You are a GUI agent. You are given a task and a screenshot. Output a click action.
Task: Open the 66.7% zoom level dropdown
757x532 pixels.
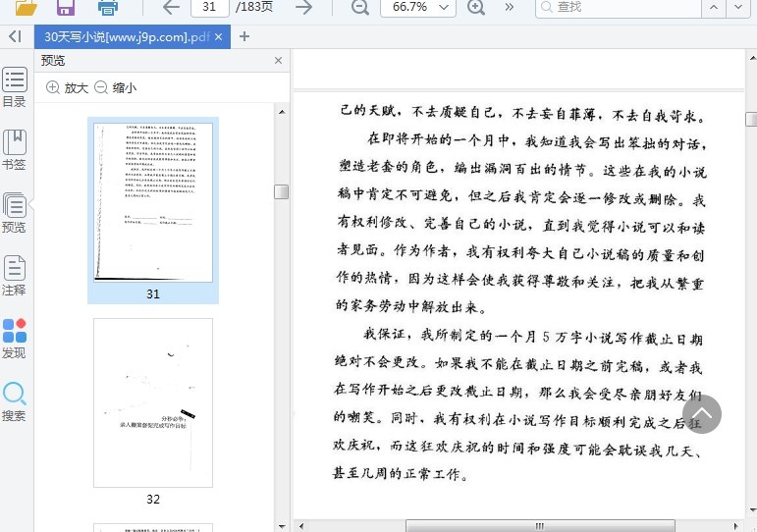(419, 8)
